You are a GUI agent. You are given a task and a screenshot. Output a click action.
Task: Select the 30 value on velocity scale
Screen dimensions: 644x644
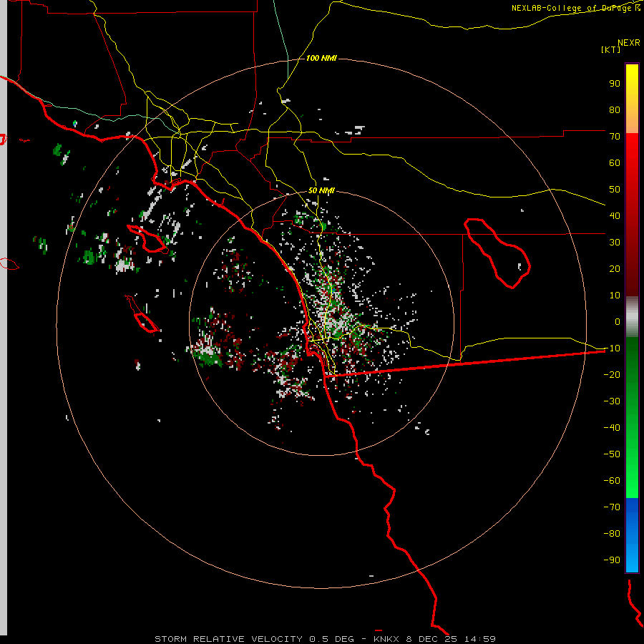click(x=615, y=243)
